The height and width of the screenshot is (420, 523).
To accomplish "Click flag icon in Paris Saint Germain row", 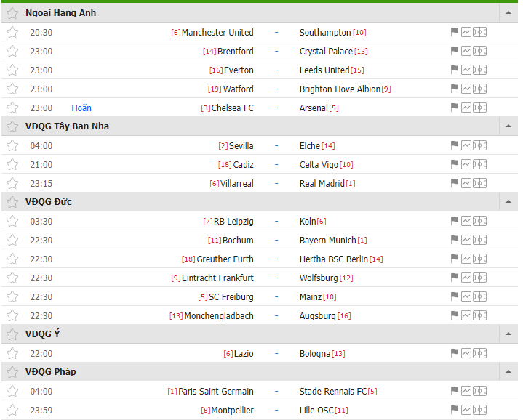I will (454, 391).
